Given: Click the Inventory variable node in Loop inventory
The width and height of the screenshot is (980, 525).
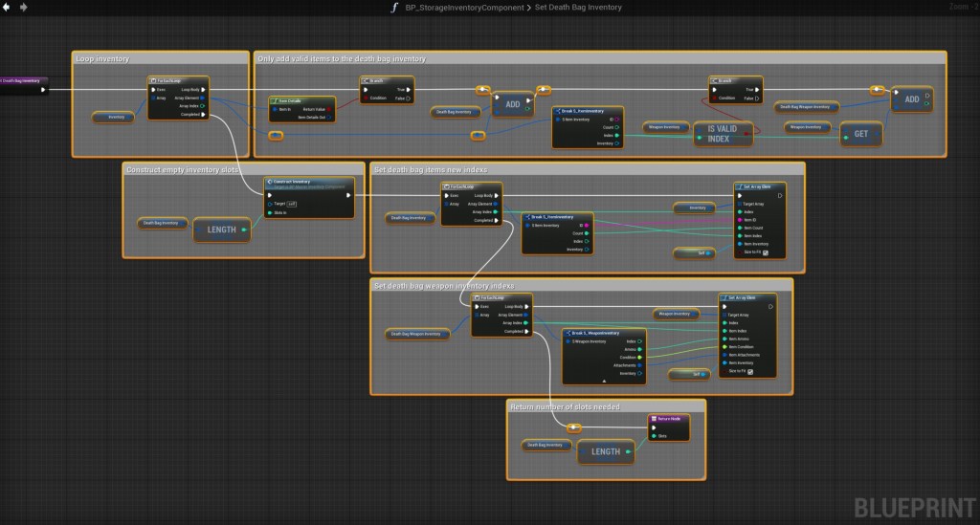Looking at the screenshot, I should [x=113, y=118].
